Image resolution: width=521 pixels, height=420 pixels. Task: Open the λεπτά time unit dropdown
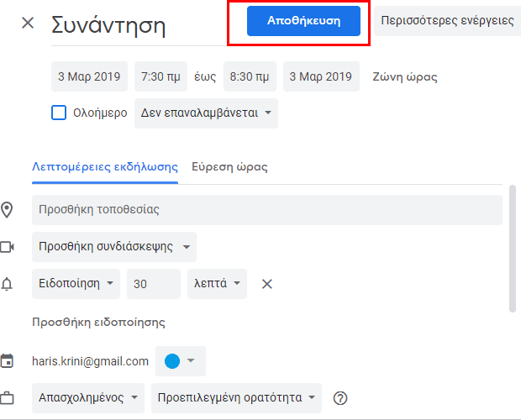[x=218, y=284]
